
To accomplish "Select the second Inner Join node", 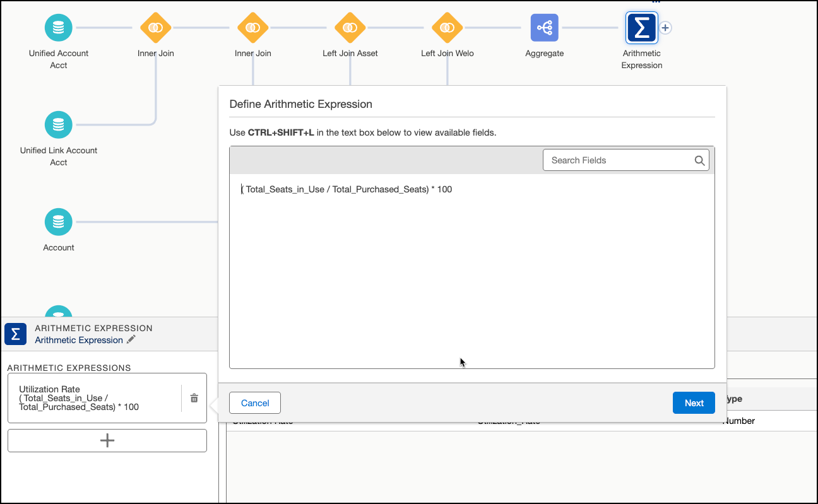I will coord(253,28).
